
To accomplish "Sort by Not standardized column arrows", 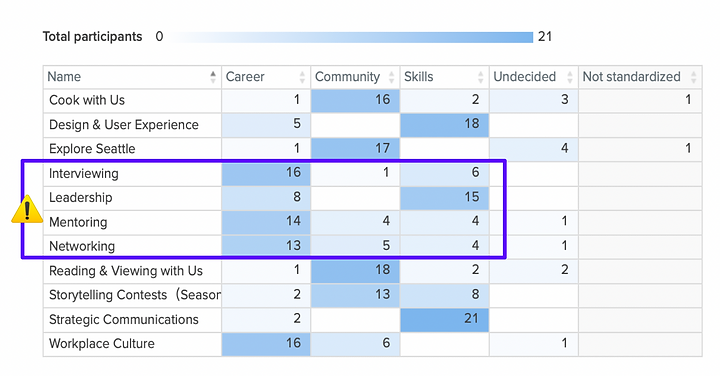I will click(x=693, y=77).
